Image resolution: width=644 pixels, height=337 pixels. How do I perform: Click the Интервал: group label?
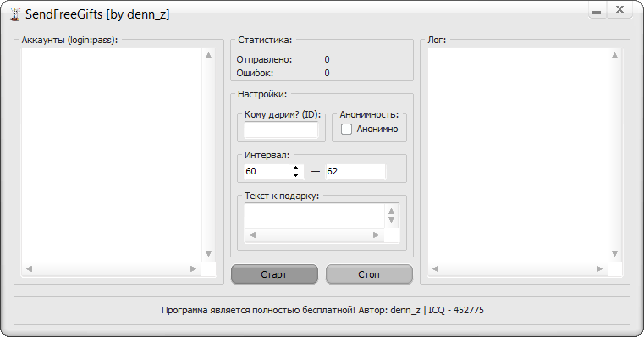click(267, 155)
